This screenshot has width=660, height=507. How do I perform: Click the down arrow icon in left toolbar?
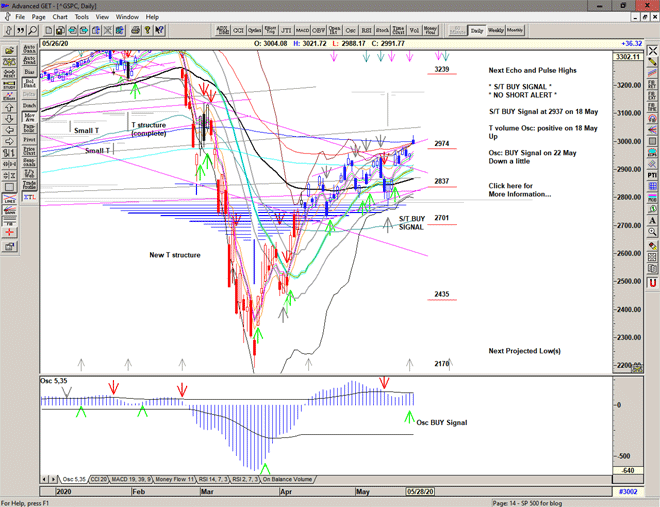coord(9,119)
